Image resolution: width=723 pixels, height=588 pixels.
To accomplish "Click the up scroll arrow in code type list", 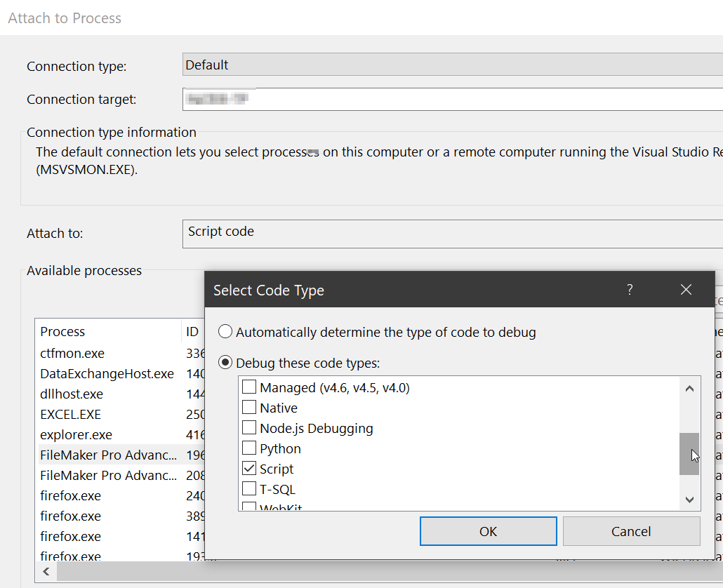I will pyautogui.click(x=689, y=388).
